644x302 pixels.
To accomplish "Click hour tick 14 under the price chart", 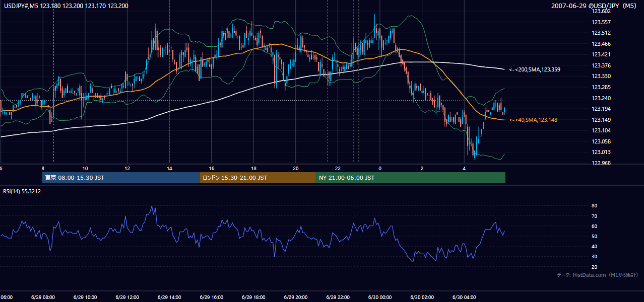I will tap(169, 168).
